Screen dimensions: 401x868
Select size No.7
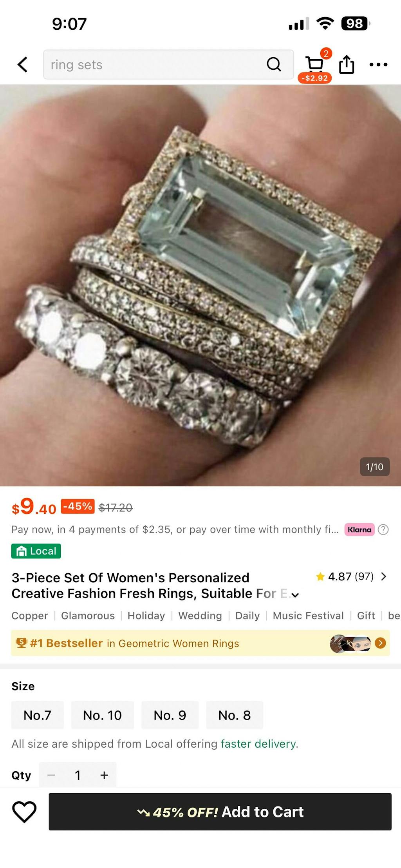click(38, 715)
